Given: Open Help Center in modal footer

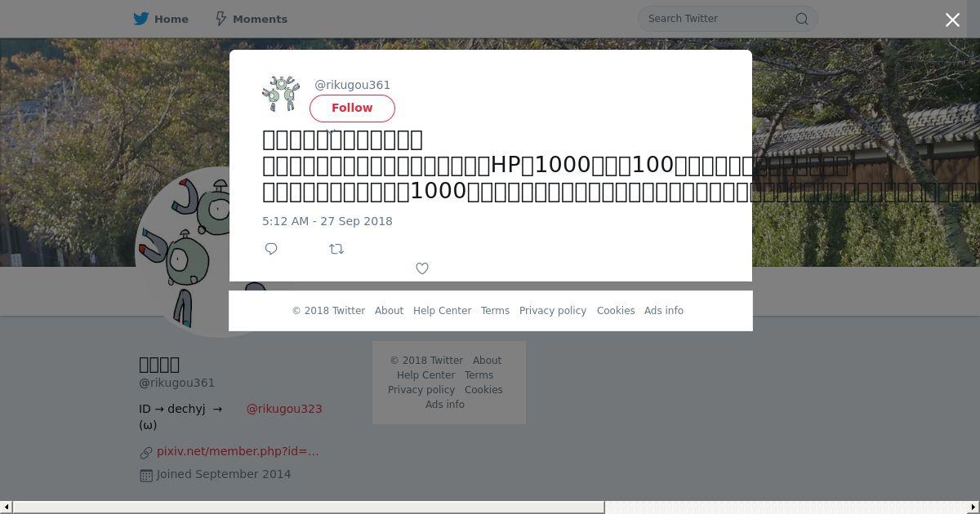Looking at the screenshot, I should [442, 311].
